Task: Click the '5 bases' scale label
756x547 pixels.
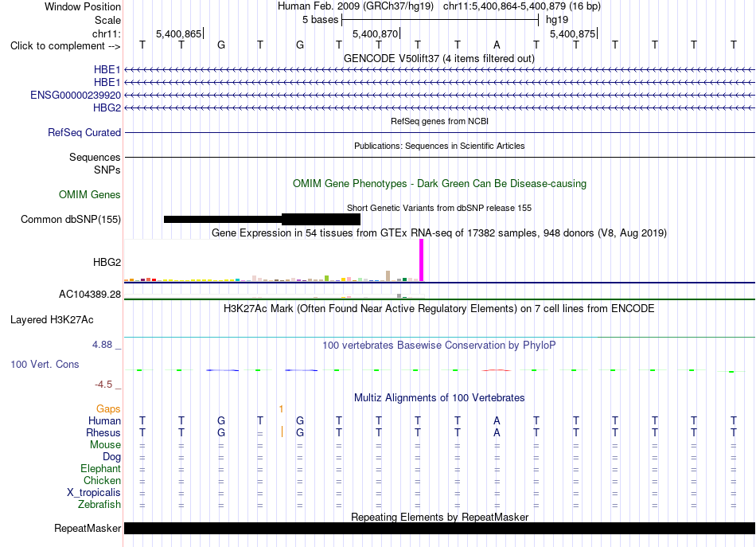Action: 321,20
